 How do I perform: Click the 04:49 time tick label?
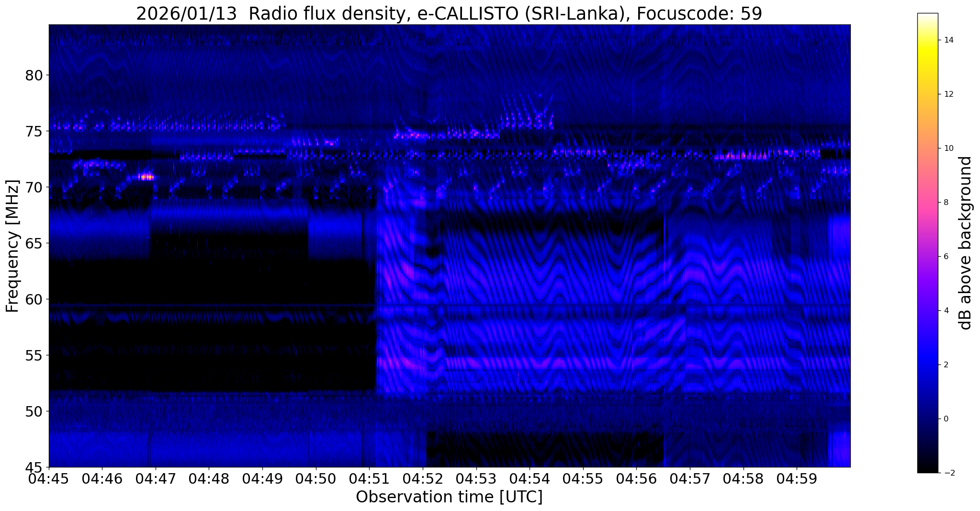[x=263, y=478]
